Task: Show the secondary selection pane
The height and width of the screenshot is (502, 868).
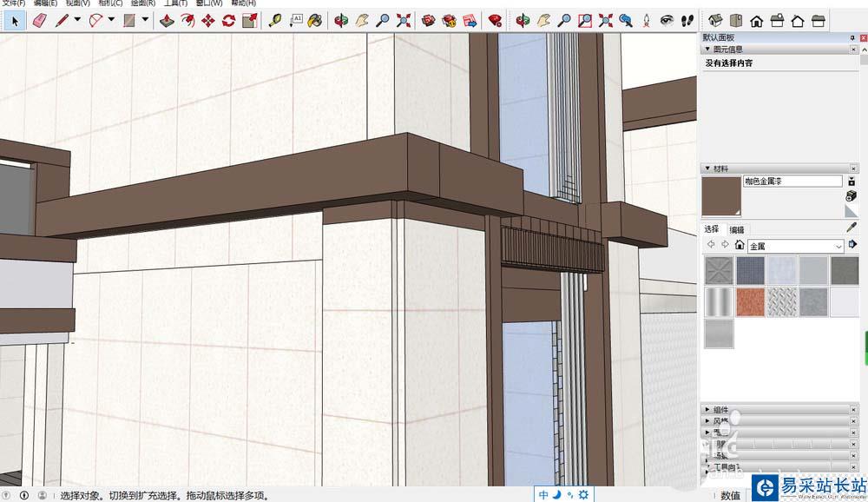Action: [852, 181]
